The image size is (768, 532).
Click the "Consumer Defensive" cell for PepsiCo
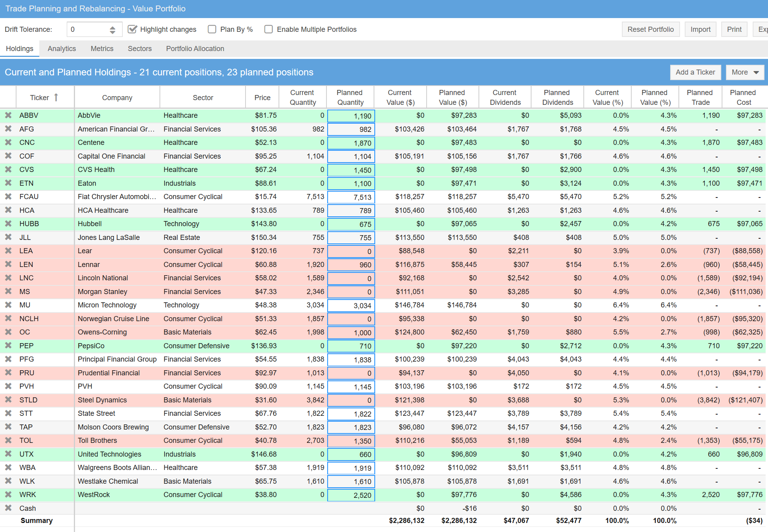click(196, 346)
